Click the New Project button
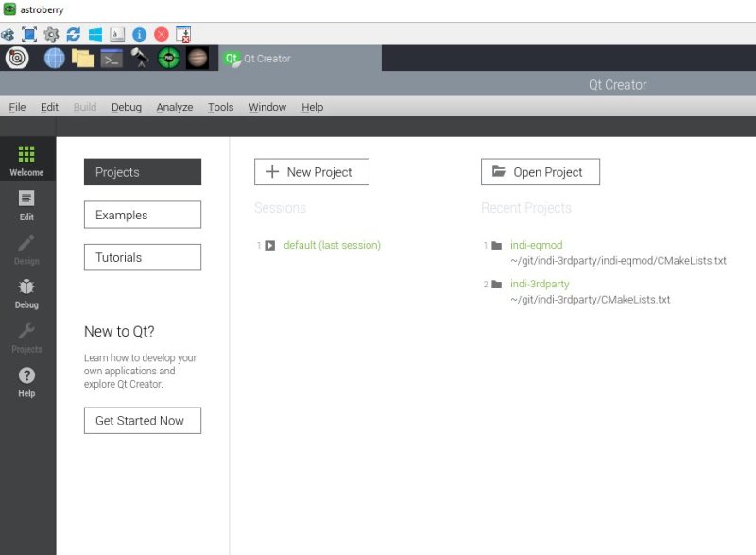756x555 pixels. pyautogui.click(x=312, y=172)
